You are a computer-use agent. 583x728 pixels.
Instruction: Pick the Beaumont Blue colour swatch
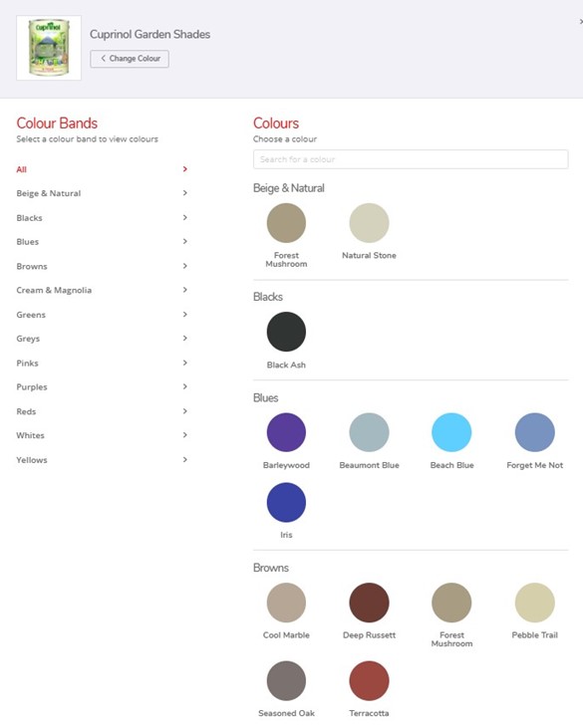coord(369,432)
